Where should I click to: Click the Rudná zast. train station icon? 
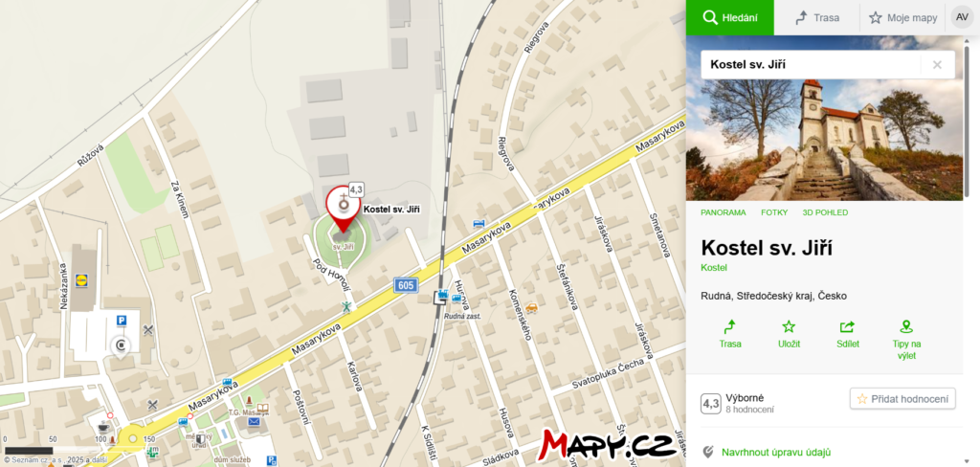[442, 295]
